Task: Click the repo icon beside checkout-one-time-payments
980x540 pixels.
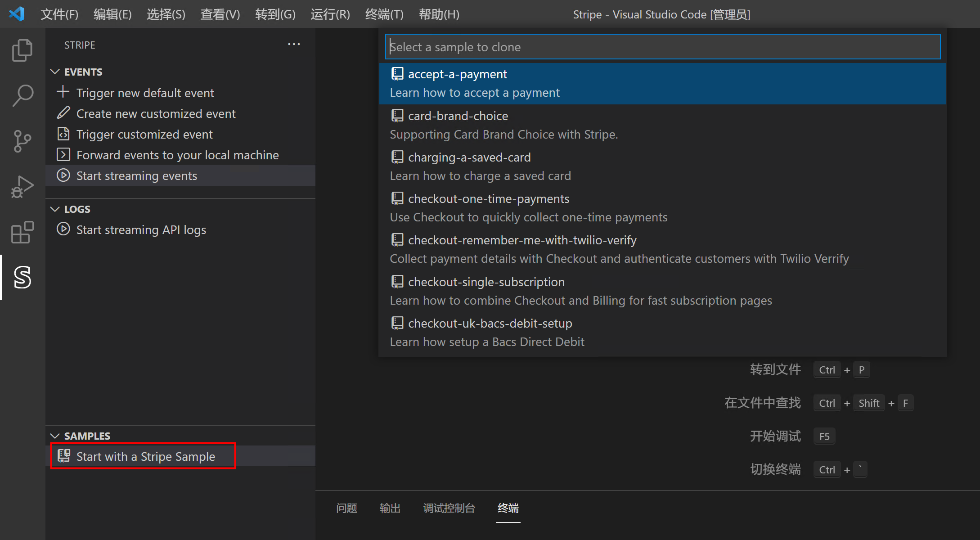Action: pos(397,198)
